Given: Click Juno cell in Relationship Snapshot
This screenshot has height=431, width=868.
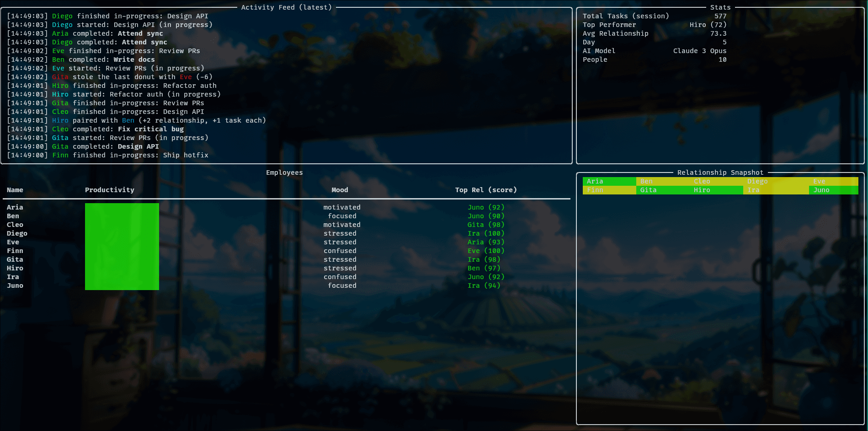Looking at the screenshot, I should click(834, 190).
